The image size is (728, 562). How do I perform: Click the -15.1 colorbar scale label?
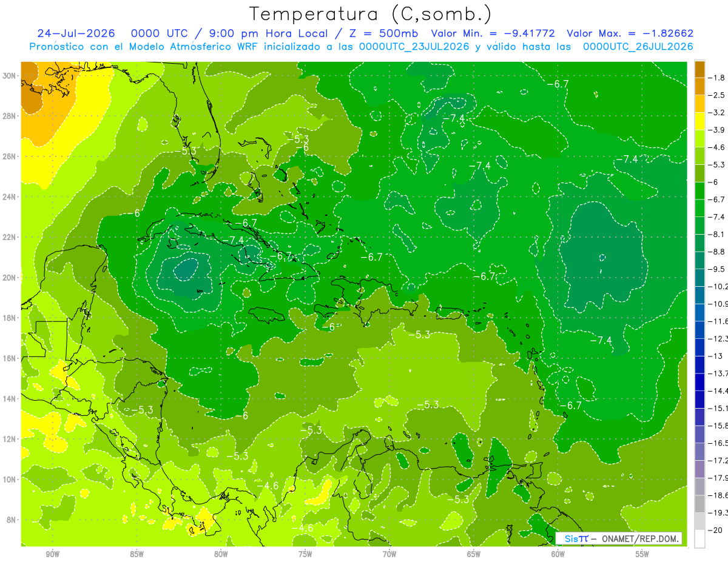tap(718, 408)
